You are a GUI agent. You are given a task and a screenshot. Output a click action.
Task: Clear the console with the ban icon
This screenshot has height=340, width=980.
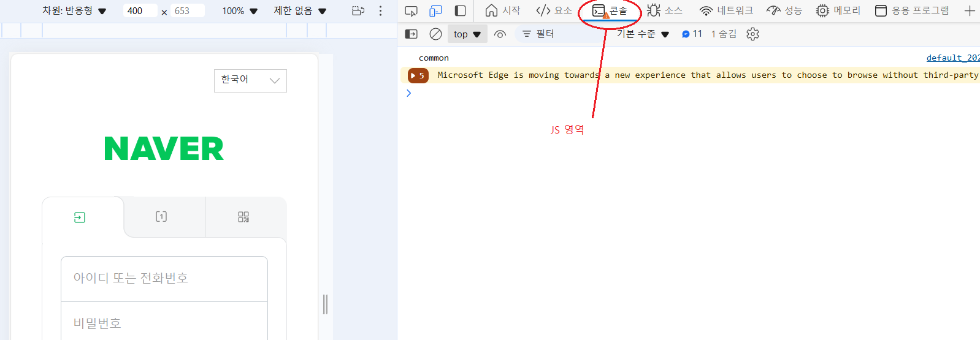click(435, 34)
